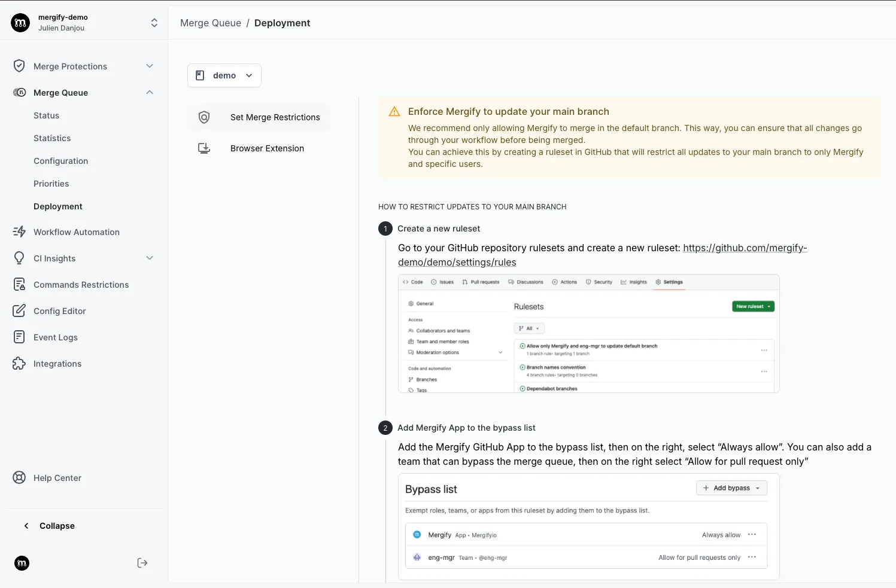Click the logout icon at the bottom
Viewport: 896px width, 588px height.
[x=142, y=562]
